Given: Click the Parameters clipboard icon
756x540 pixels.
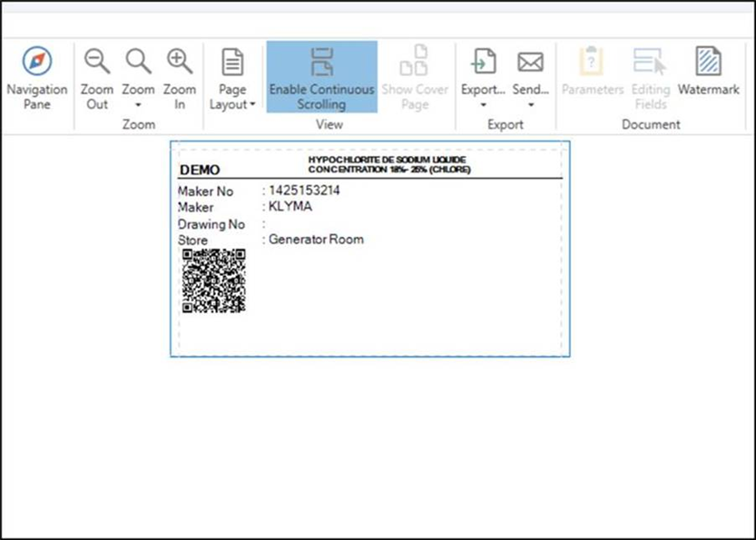Looking at the screenshot, I should pos(592,61).
